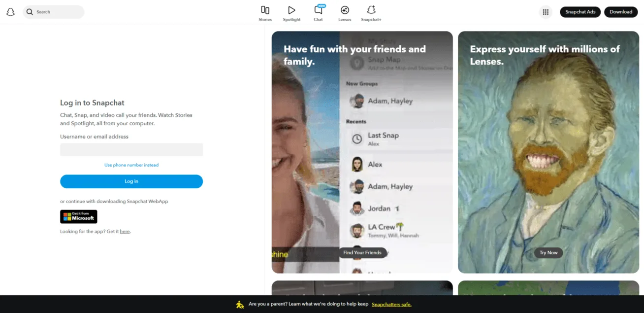Click the Snapchat Ads button
Viewport: 644px width, 313px height.
pyautogui.click(x=580, y=12)
